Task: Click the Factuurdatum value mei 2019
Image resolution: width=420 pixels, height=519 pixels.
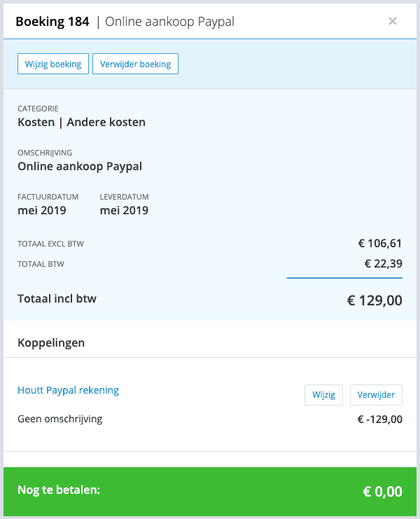Action: click(x=42, y=211)
